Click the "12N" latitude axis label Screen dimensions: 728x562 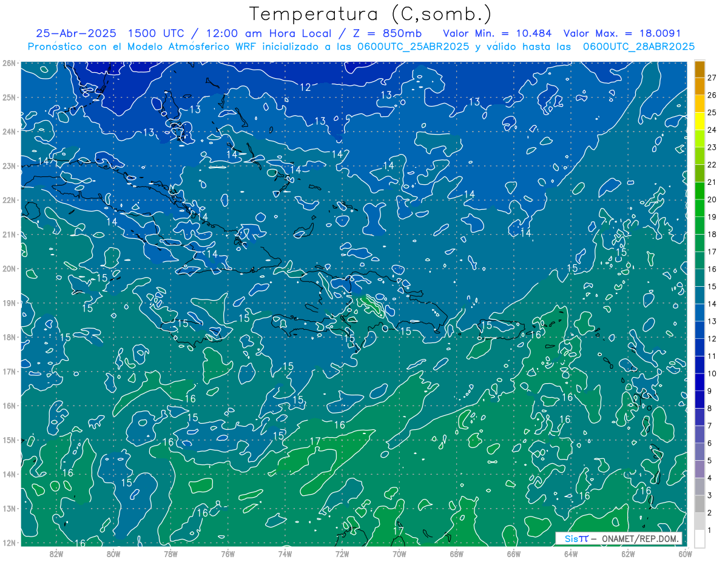(x=9, y=543)
